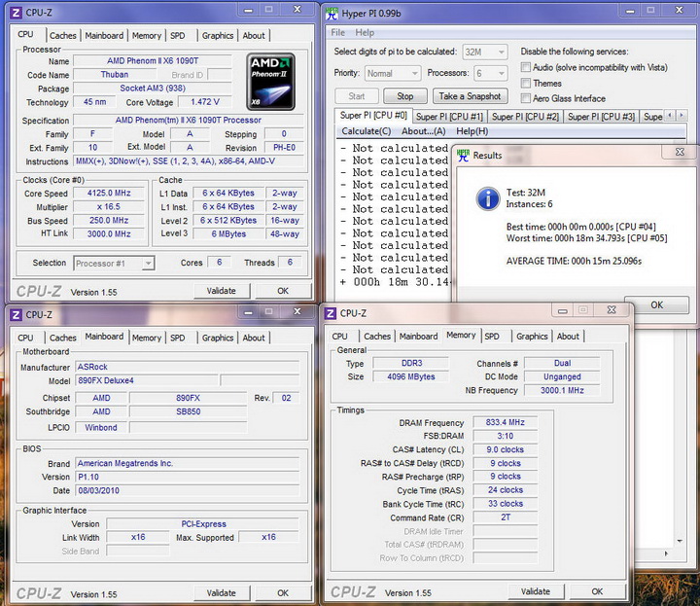Click the Core Voltage 1.472 V value
The image size is (700, 606).
[204, 102]
